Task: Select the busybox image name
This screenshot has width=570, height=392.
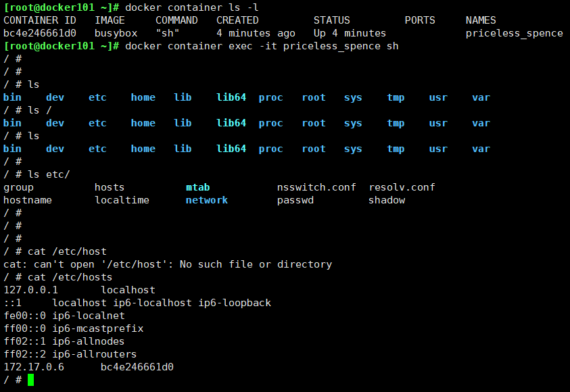Action: (116, 33)
